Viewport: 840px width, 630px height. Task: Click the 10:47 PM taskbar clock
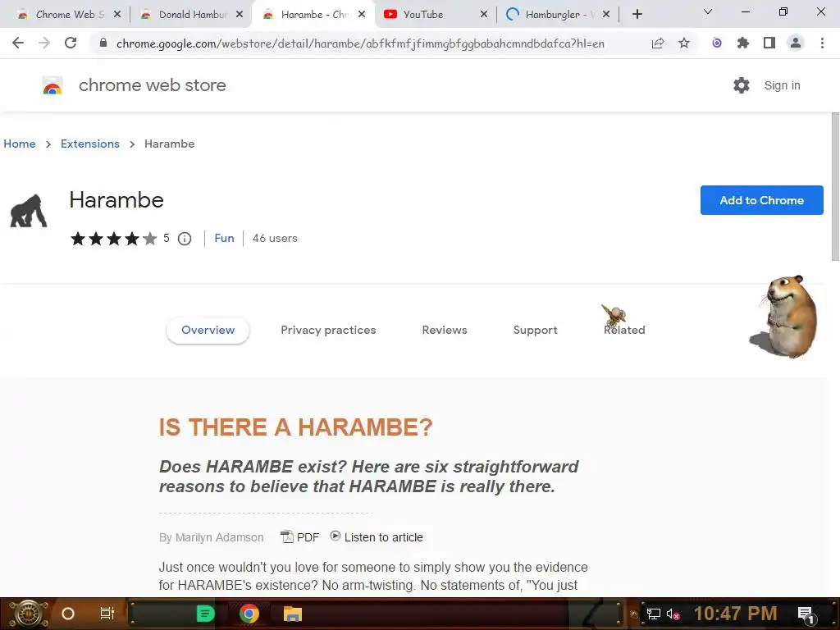[735, 614]
